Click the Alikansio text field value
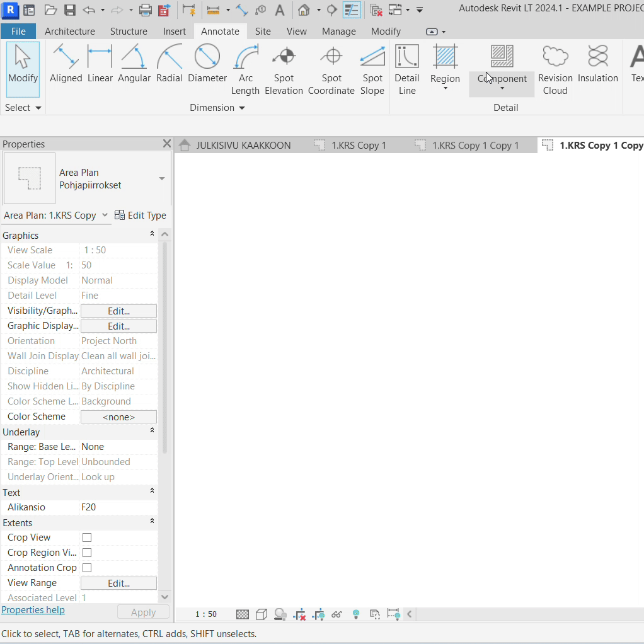 tap(118, 507)
